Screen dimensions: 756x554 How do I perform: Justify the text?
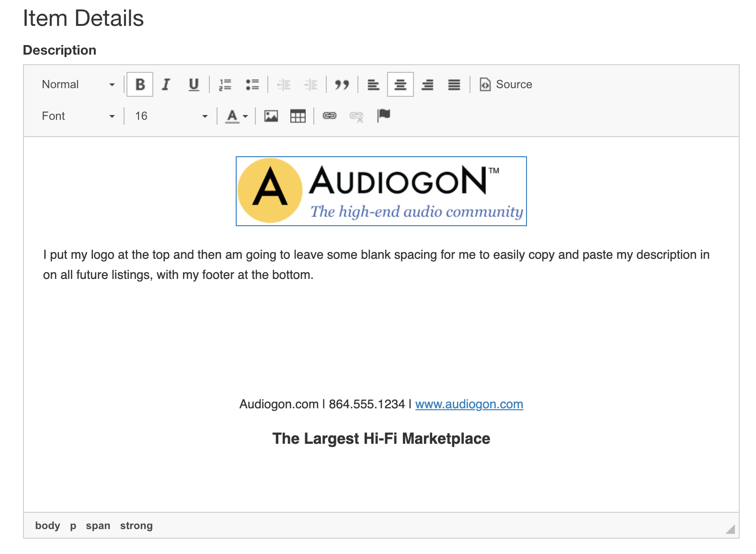(x=454, y=84)
